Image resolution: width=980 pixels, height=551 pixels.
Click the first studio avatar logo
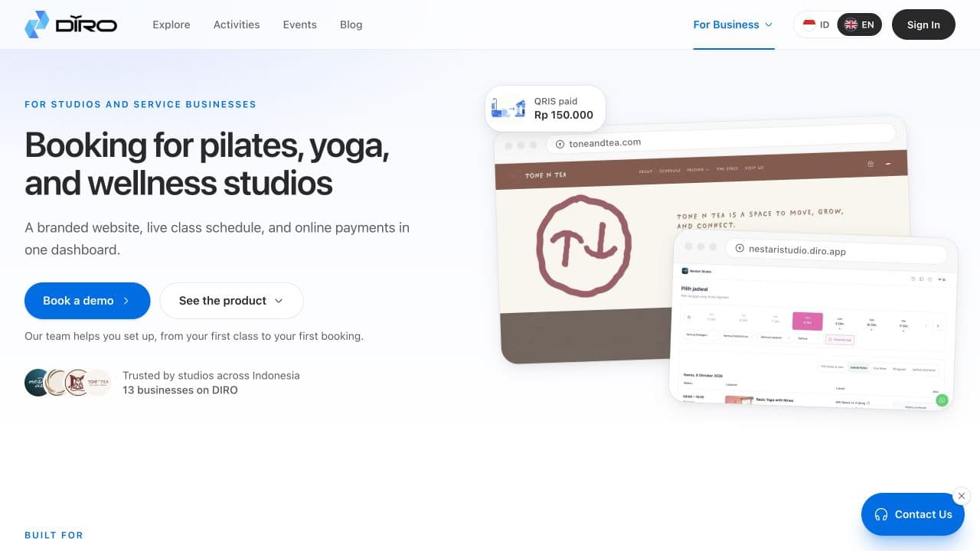(x=38, y=382)
